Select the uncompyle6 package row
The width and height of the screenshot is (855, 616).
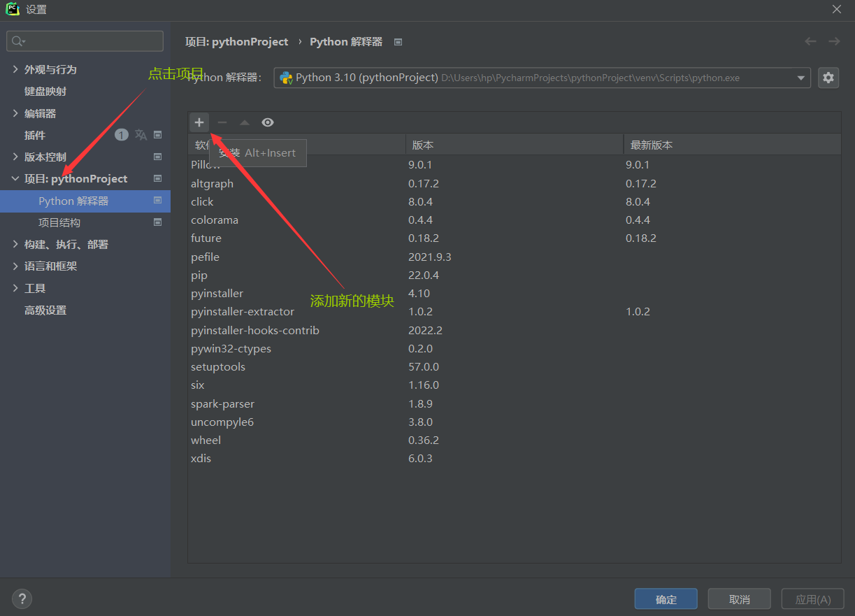click(515, 422)
